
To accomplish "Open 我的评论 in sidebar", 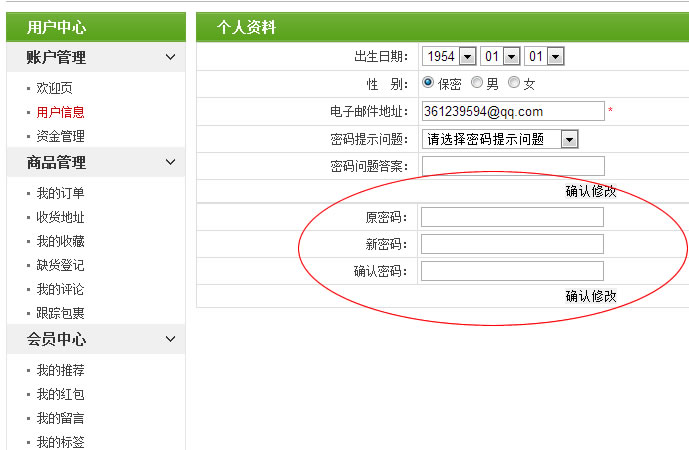I will click(x=61, y=290).
